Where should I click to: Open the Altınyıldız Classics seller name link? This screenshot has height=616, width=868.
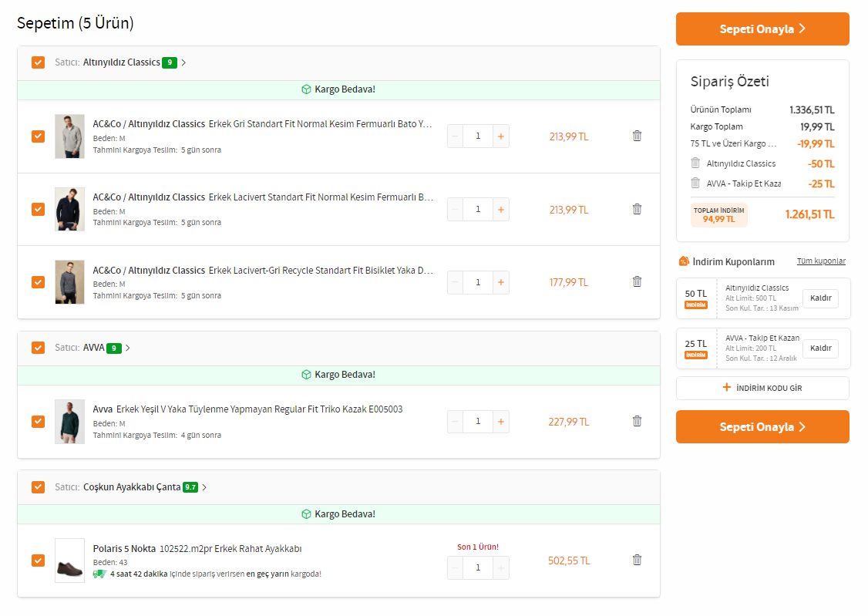(121, 62)
